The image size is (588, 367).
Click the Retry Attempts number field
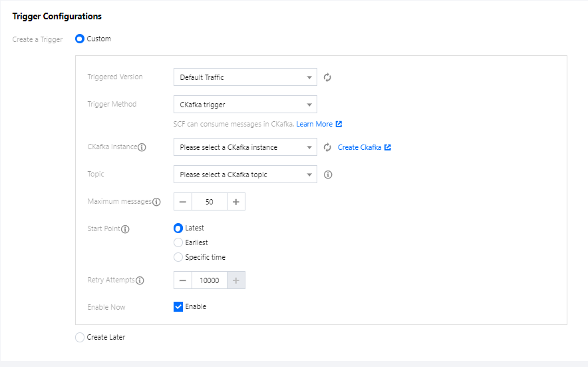tap(210, 281)
